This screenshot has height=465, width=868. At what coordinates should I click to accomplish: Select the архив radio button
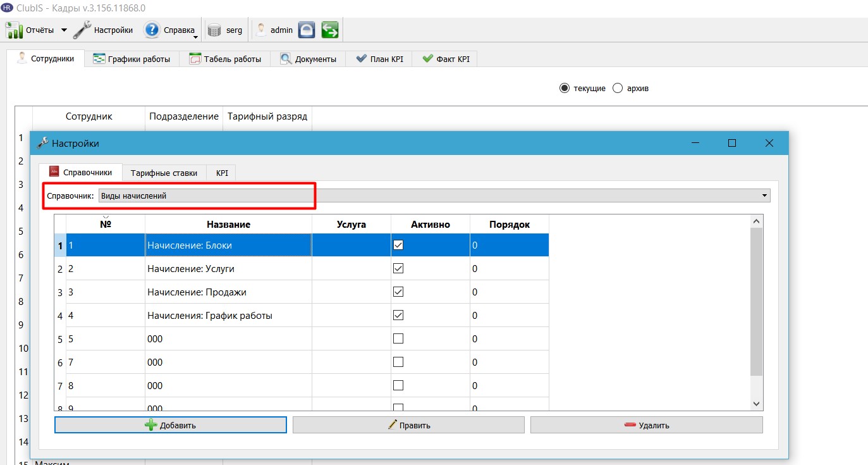click(x=618, y=88)
